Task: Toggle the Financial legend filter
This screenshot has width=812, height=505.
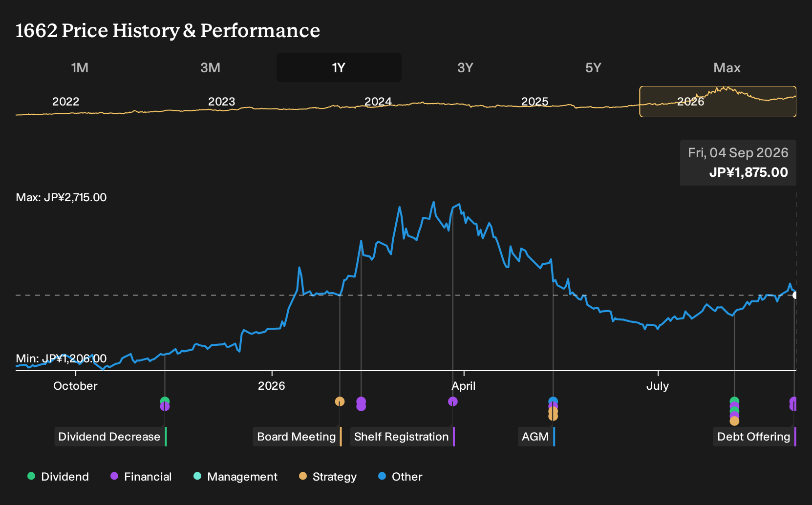Action: pos(141,477)
